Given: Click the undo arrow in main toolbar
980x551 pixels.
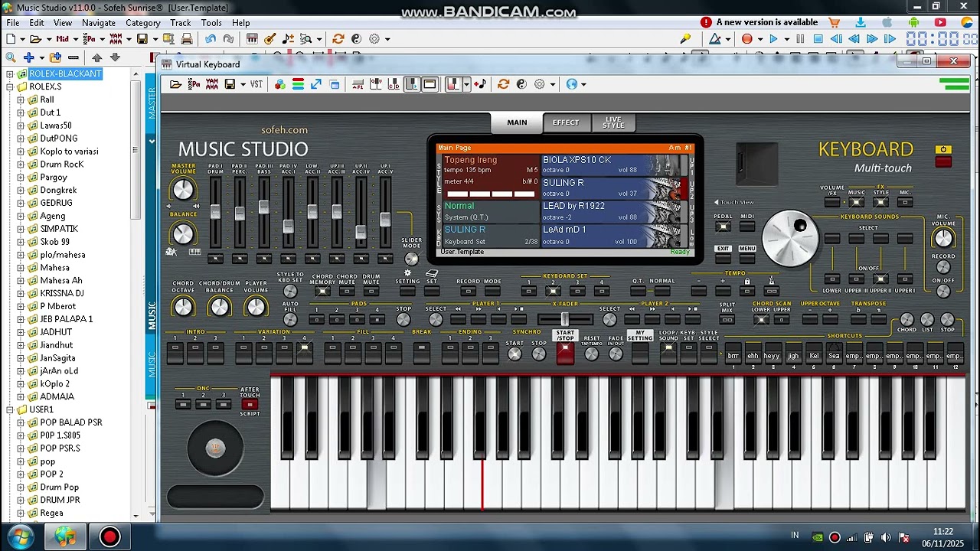Looking at the screenshot, I should pos(211,38).
